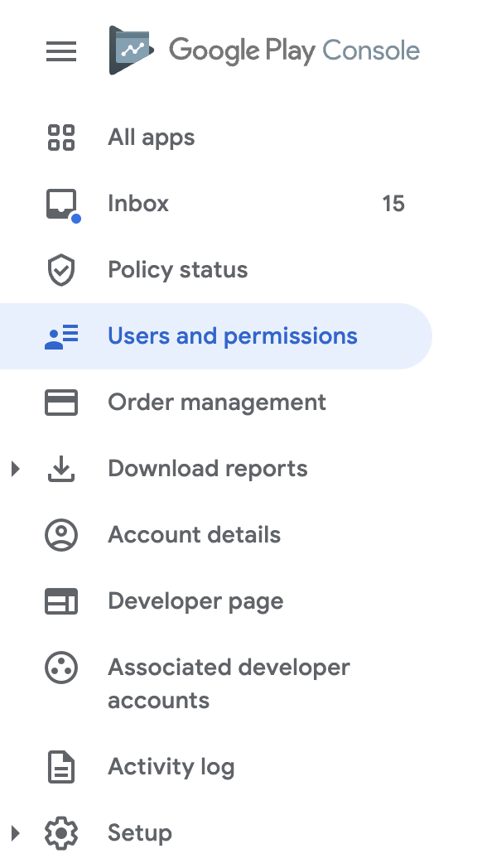Open Policy status in the sidebar

(x=177, y=270)
